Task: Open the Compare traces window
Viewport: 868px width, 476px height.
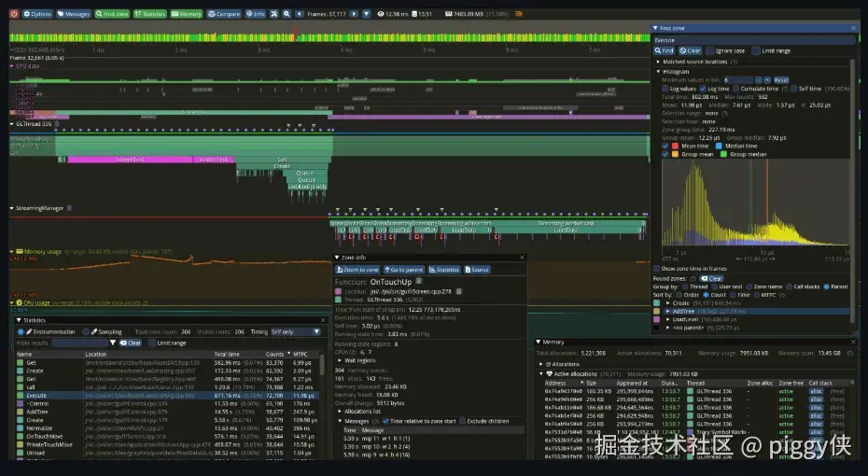Action: tap(224, 14)
